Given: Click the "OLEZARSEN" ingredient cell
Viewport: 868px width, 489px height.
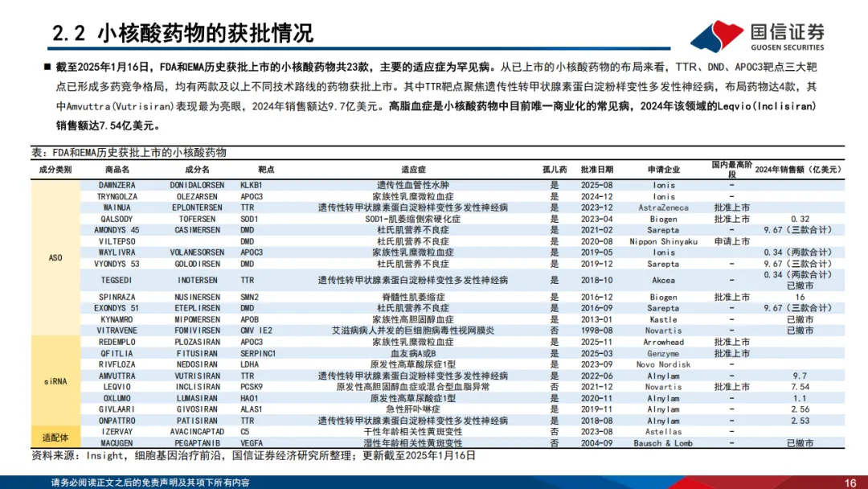Looking at the screenshot, I should pos(197,196).
